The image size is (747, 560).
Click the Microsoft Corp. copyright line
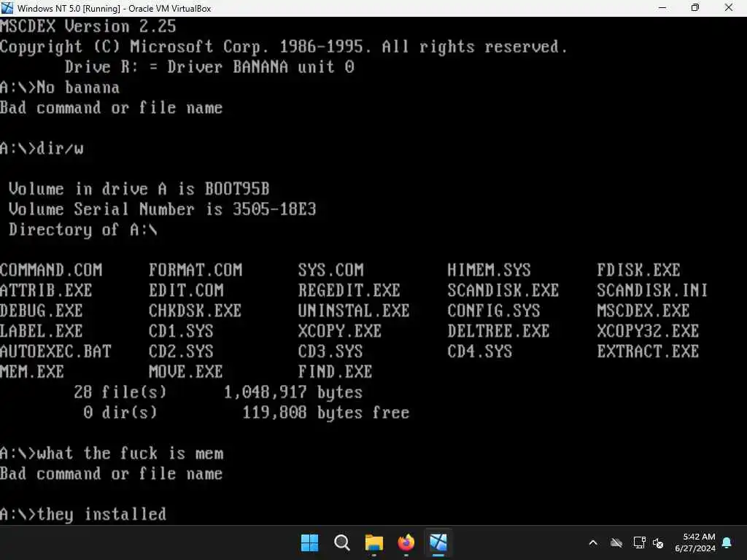(284, 47)
